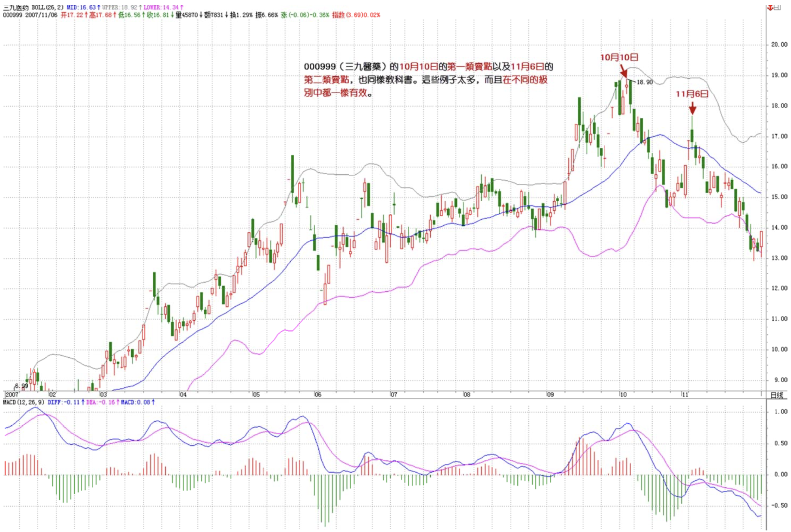
Task: Click the red arrow below 11月6日 label
Action: [x=692, y=108]
